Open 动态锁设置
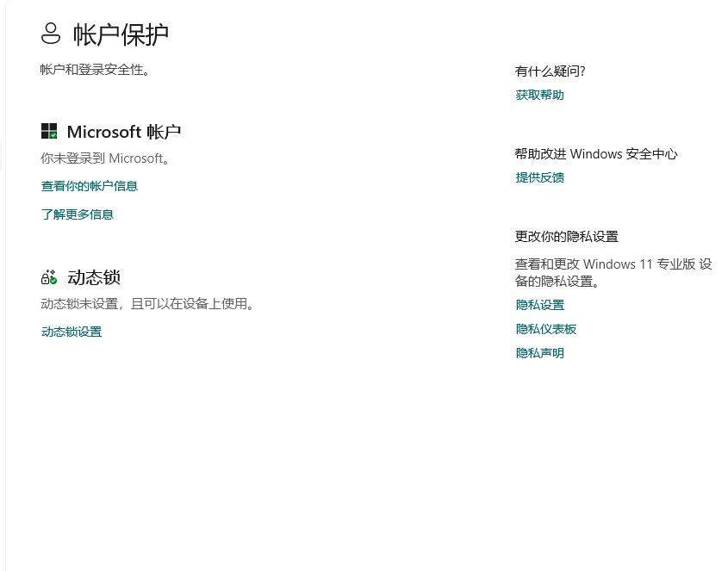 72,332
